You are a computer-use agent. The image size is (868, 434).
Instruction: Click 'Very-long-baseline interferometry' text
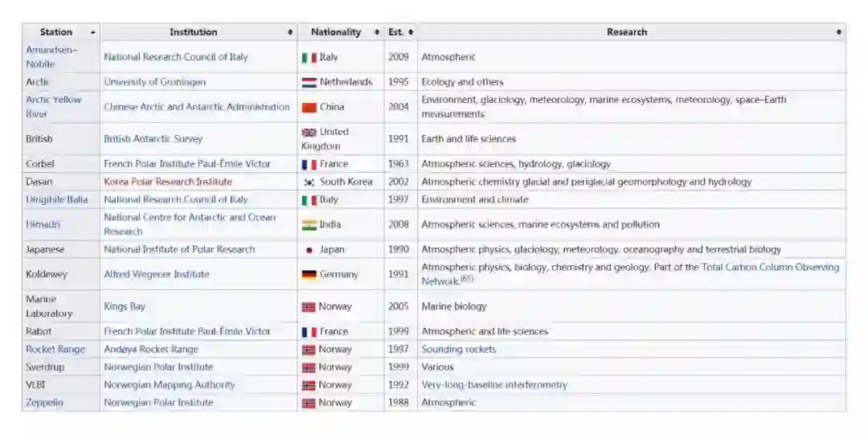coord(494,385)
